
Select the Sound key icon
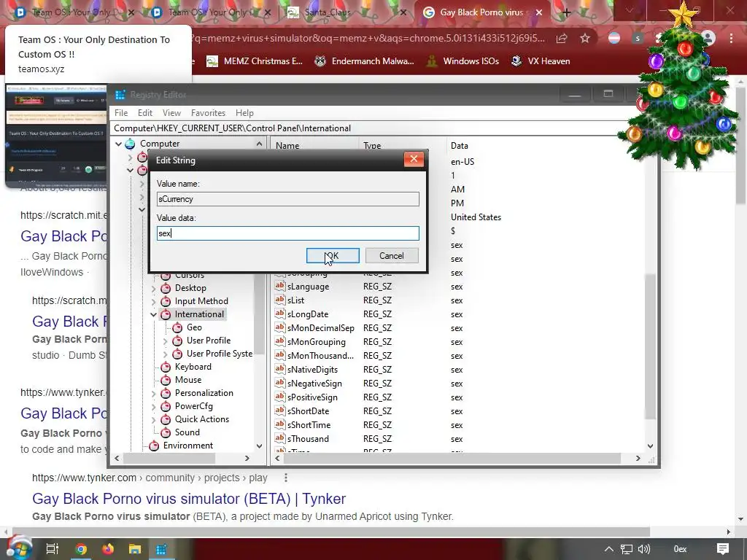pos(166,432)
